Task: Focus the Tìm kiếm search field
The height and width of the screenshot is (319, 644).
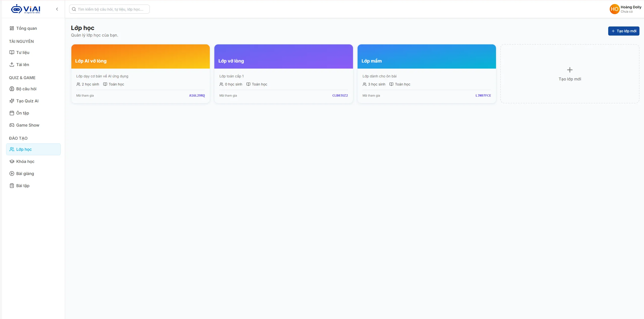Action: (109, 9)
